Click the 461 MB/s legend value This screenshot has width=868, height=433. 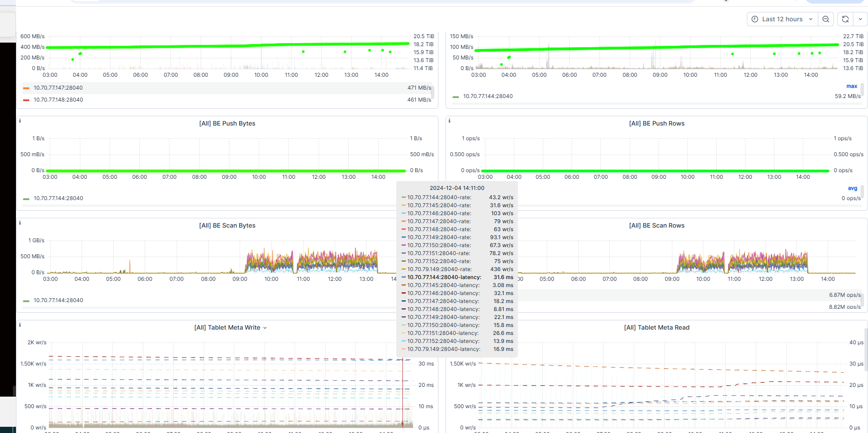[x=419, y=100]
